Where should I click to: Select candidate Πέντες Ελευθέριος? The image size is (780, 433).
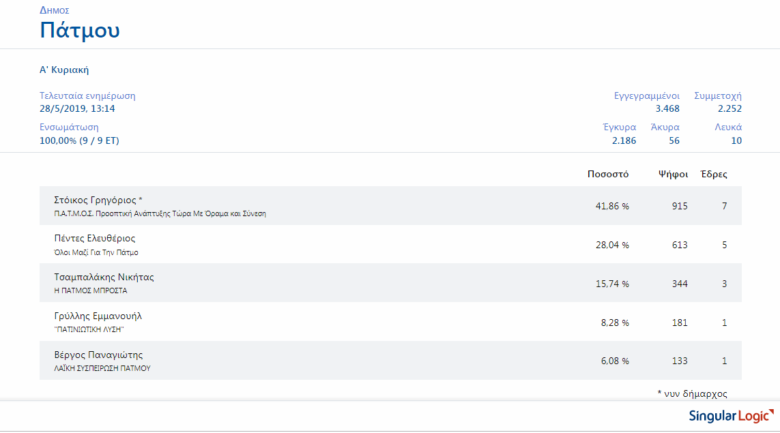tap(94, 238)
